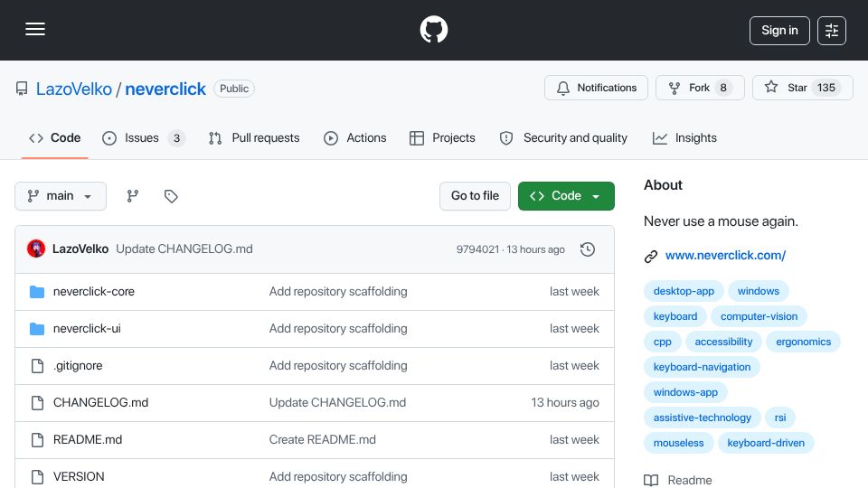Open the .gitignore file
This screenshot has height=488, width=868.
(78, 366)
